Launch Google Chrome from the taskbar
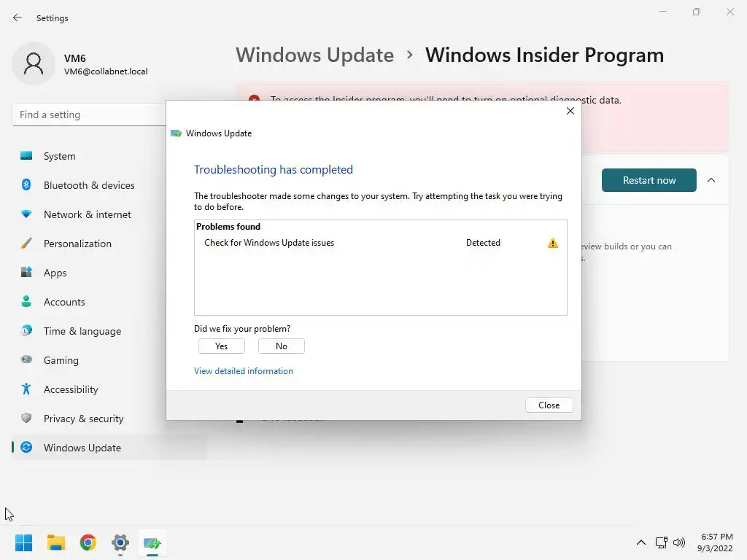 pos(88,542)
